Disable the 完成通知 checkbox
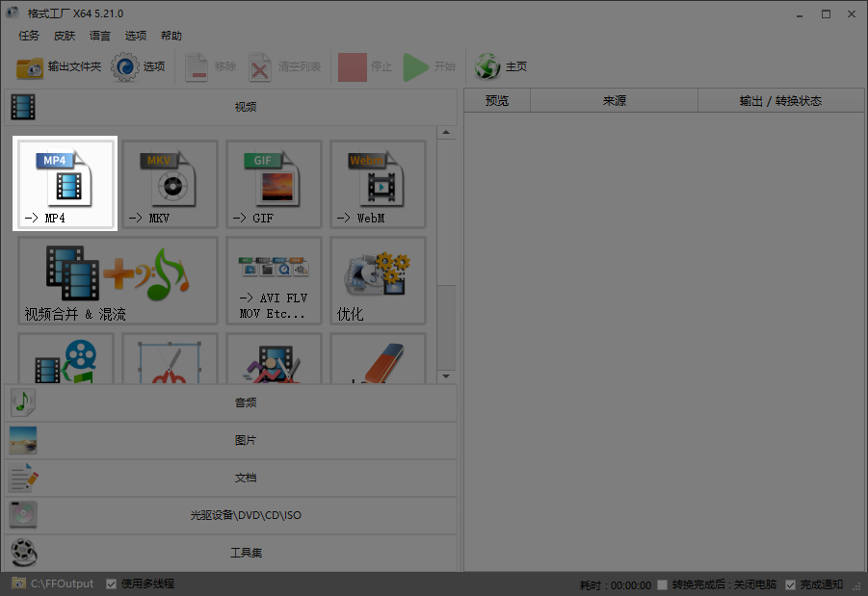This screenshot has width=868, height=596. click(x=791, y=583)
